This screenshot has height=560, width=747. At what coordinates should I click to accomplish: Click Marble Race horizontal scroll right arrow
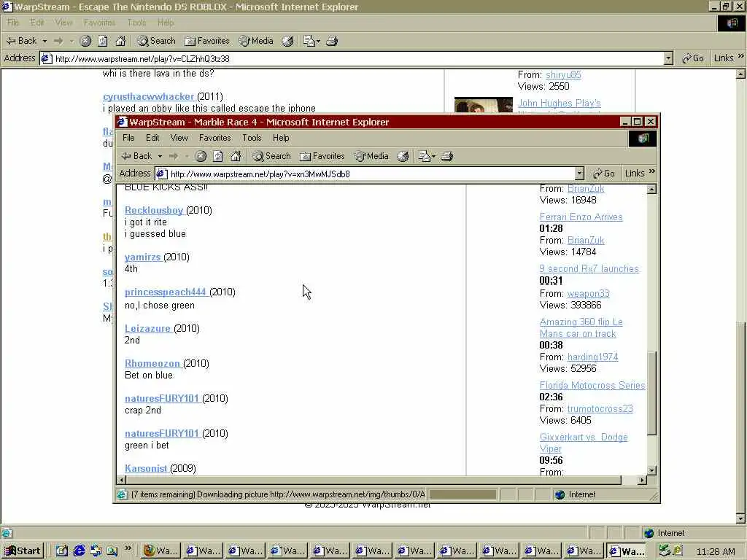pyautogui.click(x=643, y=480)
